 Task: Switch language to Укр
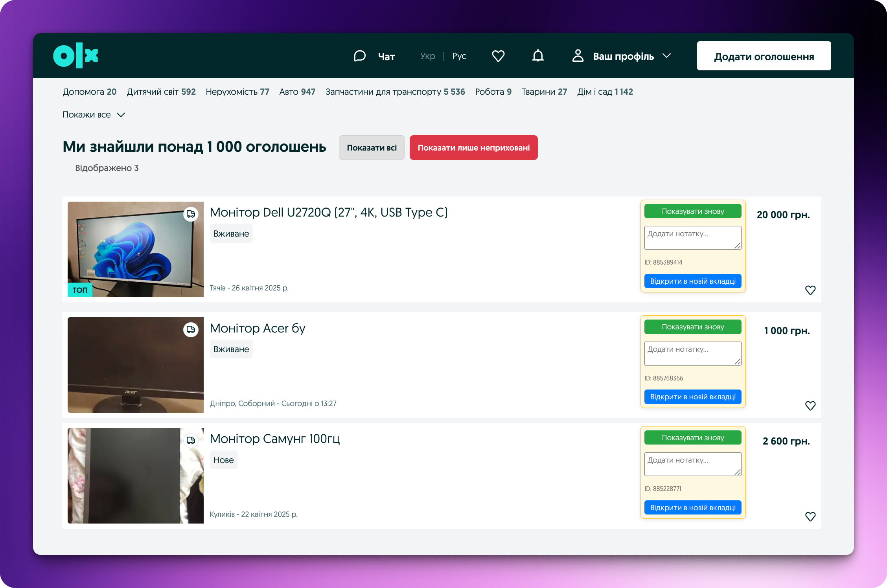(428, 56)
